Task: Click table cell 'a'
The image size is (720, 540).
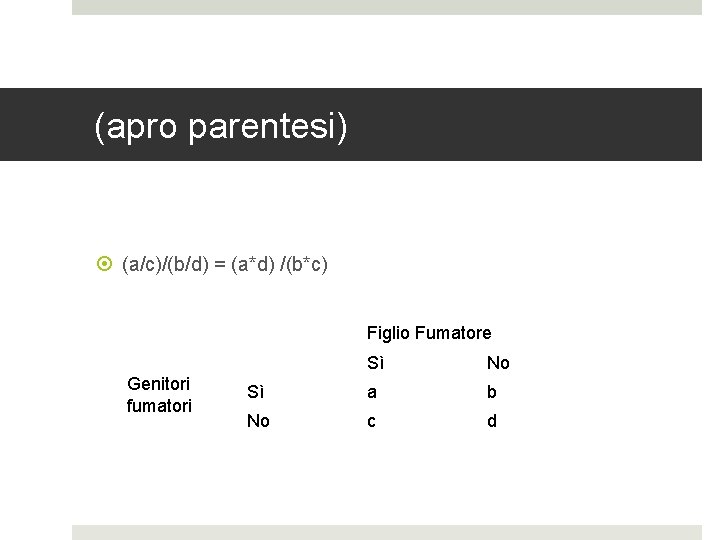Action: (372, 392)
